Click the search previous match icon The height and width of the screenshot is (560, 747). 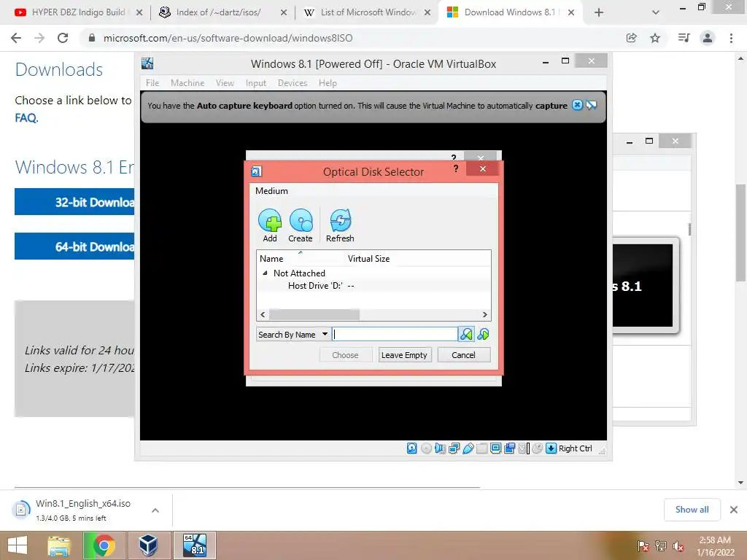(466, 334)
